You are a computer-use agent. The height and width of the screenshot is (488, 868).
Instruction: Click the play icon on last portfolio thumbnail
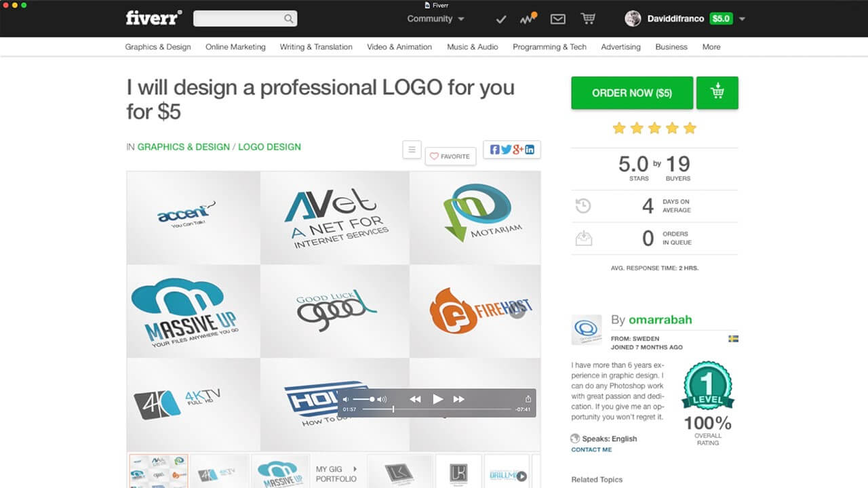click(x=521, y=476)
